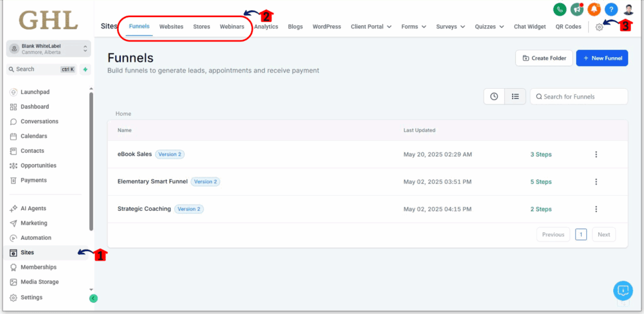Viewport: 644px width, 314px height.
Task: Click the green phone dialer icon
Action: [x=560, y=9]
